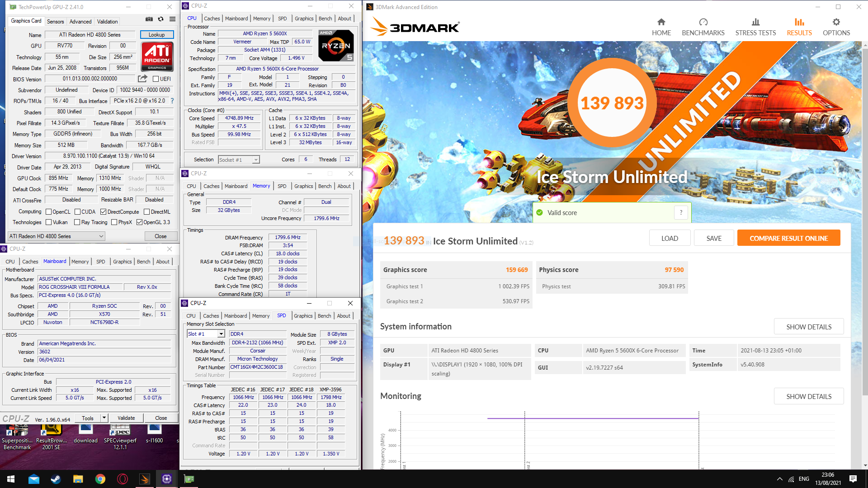This screenshot has height=488, width=868.
Task: Click the purple monitoring graph line
Action: coord(593,418)
